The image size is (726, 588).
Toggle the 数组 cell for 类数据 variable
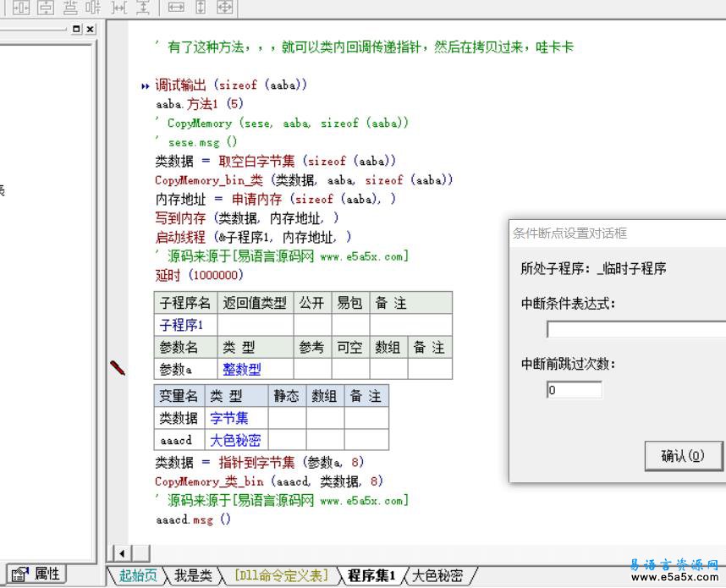(x=325, y=418)
